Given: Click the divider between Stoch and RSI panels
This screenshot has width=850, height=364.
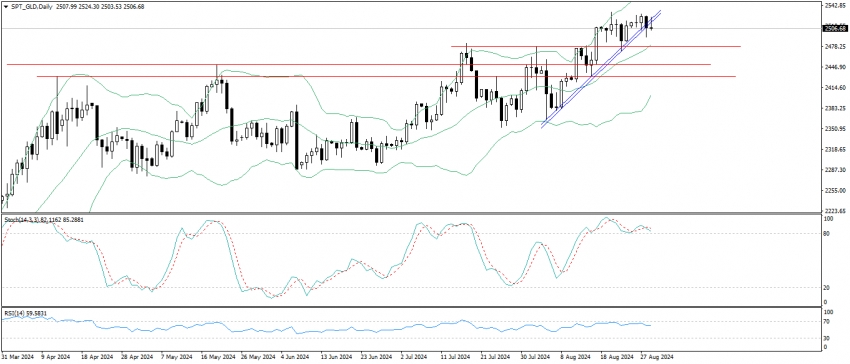Looking at the screenshot, I should tap(411, 308).
